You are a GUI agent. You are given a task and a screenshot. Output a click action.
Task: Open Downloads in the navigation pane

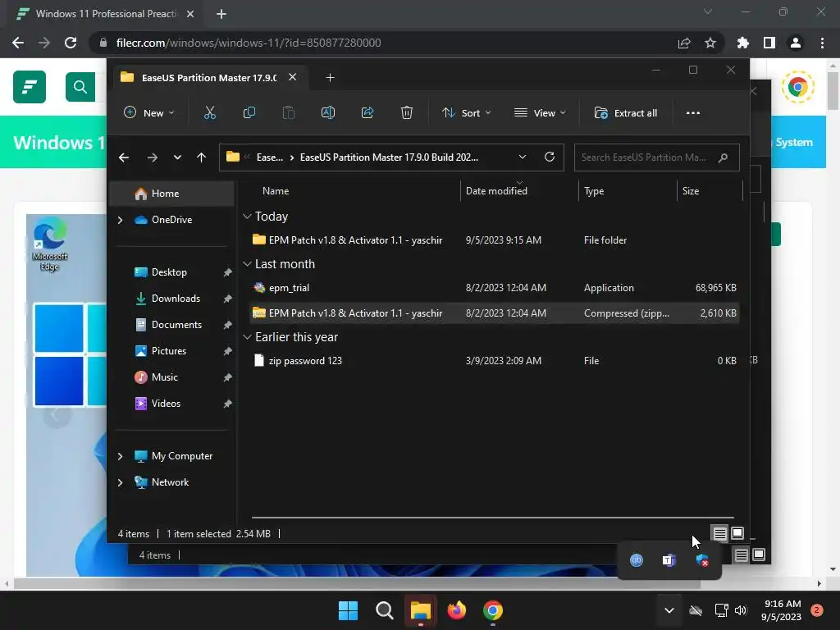176,299
